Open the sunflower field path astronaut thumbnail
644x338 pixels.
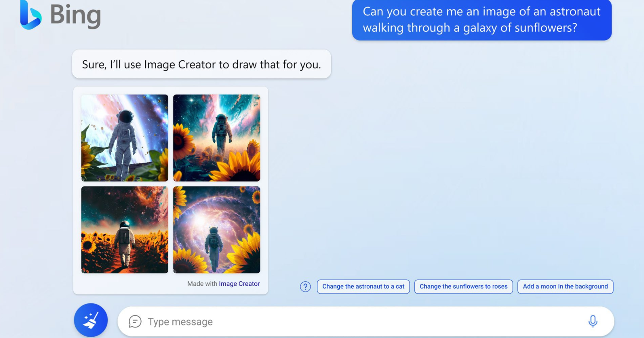[125, 230]
